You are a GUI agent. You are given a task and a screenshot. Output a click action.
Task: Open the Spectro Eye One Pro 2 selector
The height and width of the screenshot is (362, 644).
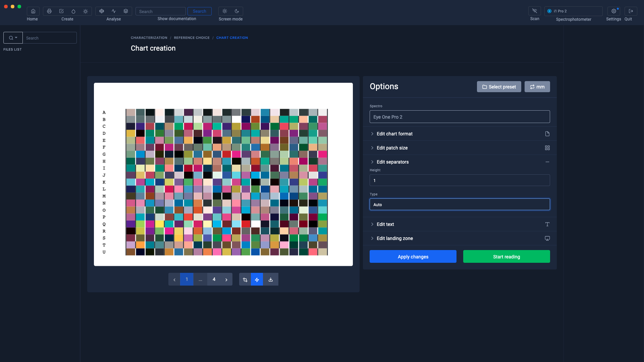tap(460, 117)
